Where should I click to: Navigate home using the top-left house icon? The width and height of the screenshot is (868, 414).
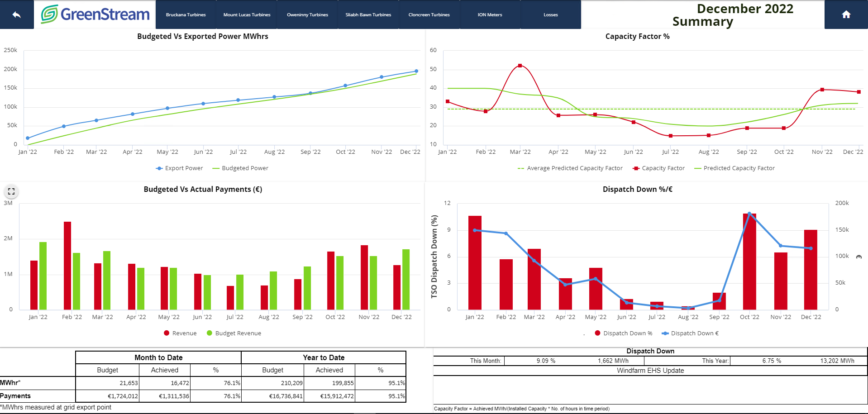pos(16,14)
